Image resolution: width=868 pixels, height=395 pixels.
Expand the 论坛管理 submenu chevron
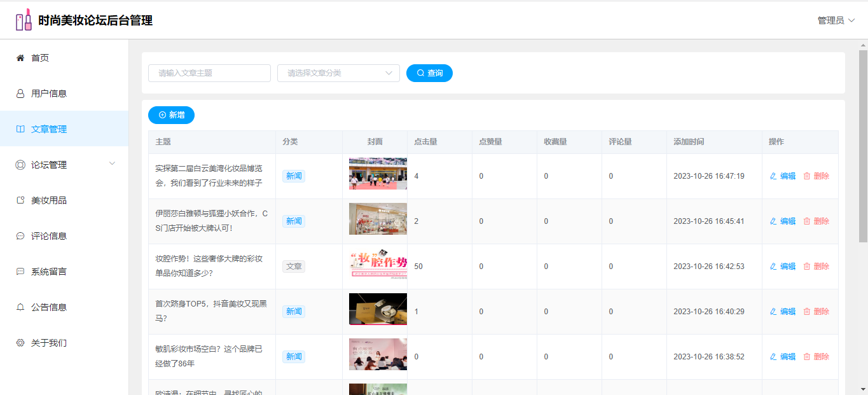(113, 164)
